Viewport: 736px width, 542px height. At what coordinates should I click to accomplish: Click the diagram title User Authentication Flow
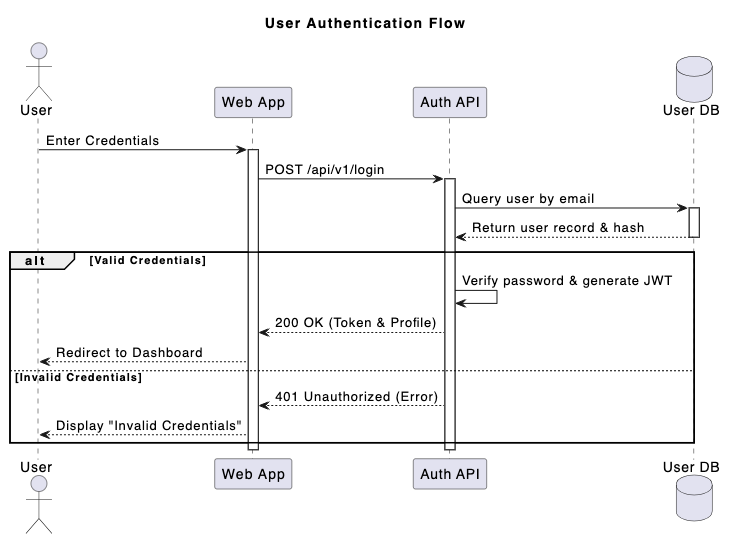tap(365, 23)
